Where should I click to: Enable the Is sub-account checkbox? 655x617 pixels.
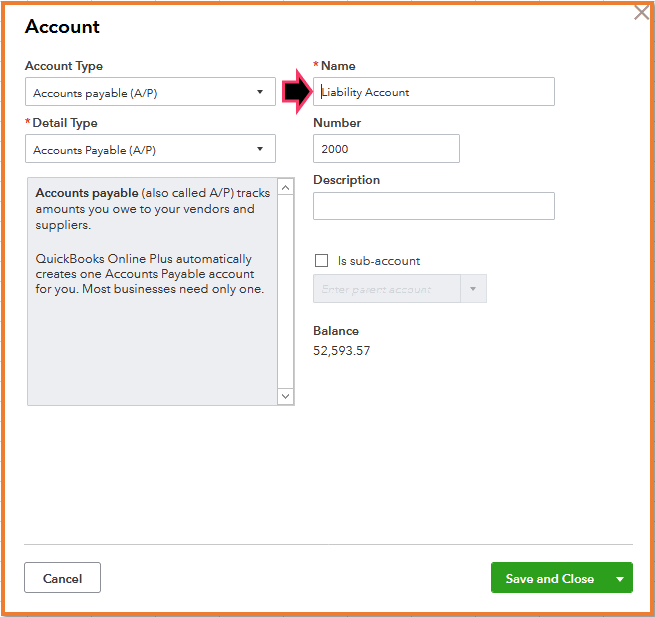pos(322,261)
